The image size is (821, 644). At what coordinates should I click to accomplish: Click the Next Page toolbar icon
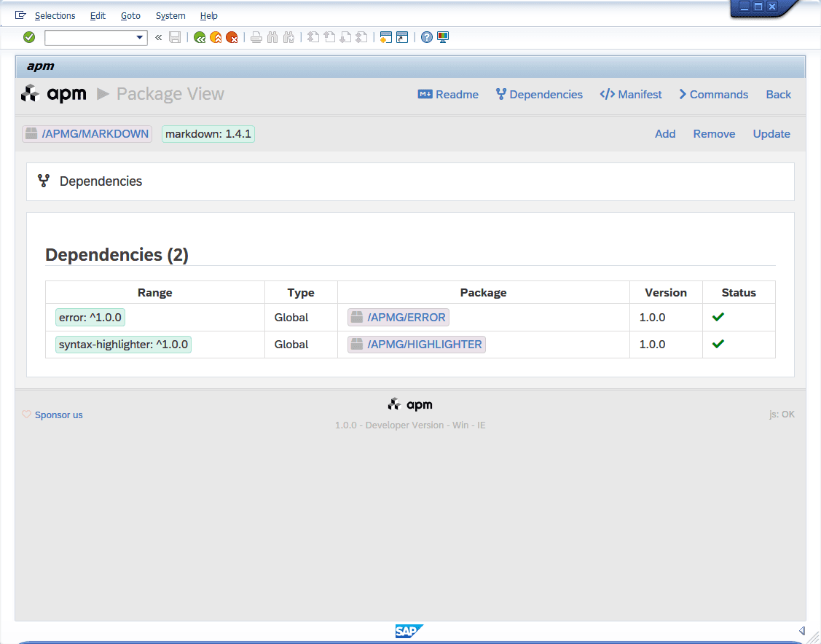[x=345, y=37]
